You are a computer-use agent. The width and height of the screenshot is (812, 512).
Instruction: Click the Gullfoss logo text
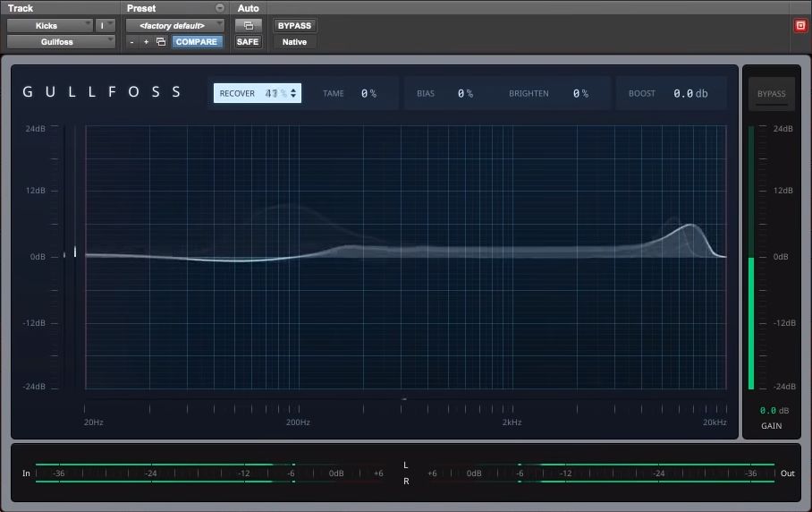click(x=102, y=92)
